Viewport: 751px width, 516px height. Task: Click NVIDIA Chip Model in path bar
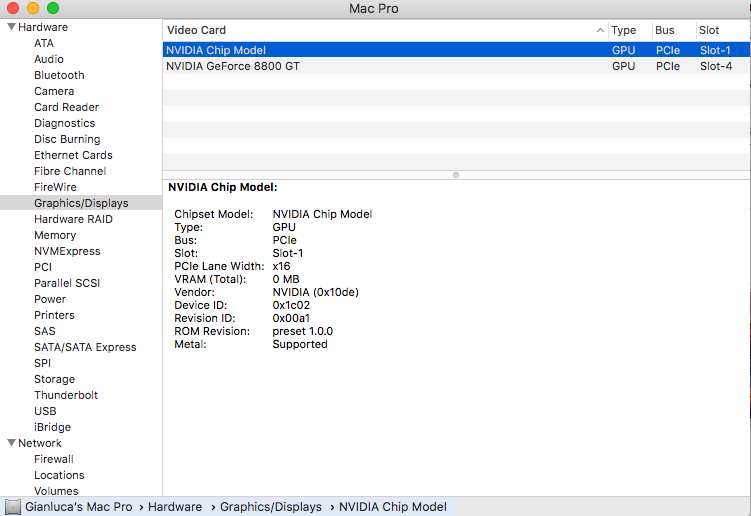click(393, 507)
